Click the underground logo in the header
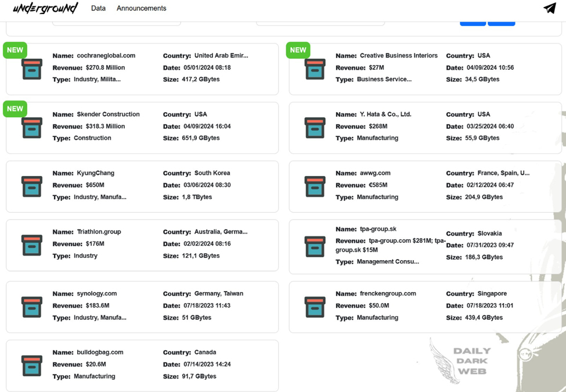The height and width of the screenshot is (392, 566). (x=45, y=8)
